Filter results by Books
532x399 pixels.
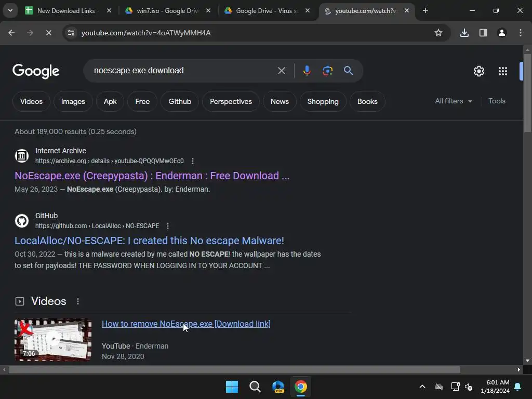point(367,101)
